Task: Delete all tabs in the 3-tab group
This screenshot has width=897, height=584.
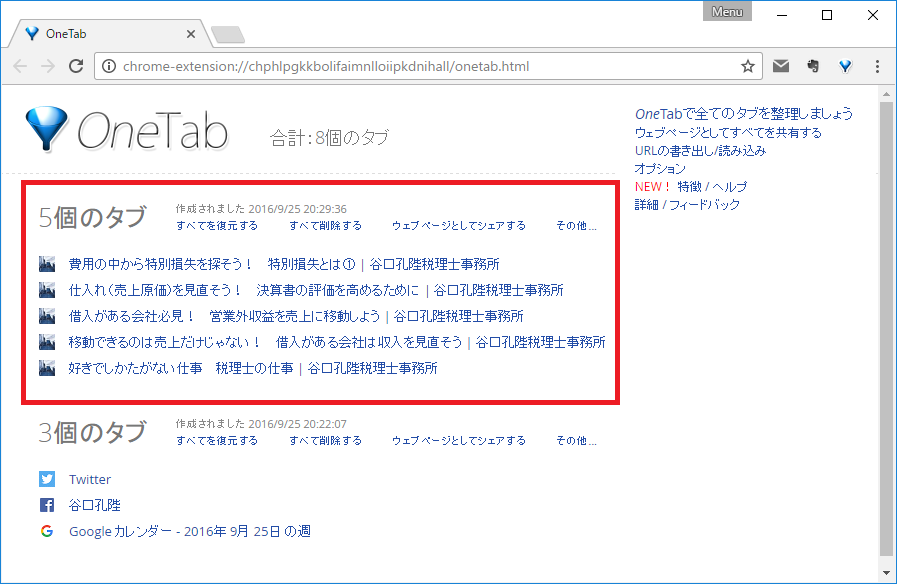Action: point(325,441)
